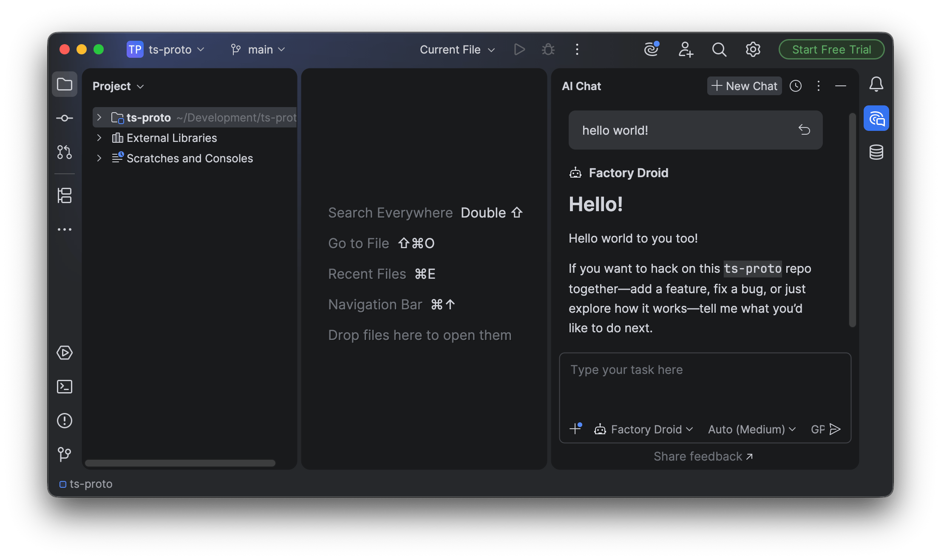
Task: Click the GP label beside send
Action: coord(818,429)
